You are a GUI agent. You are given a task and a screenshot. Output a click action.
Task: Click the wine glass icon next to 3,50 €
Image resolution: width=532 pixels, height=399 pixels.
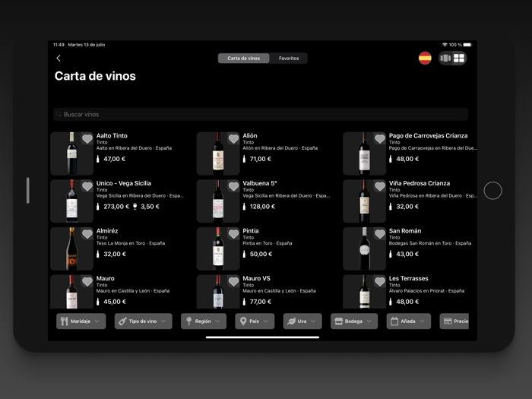135,206
